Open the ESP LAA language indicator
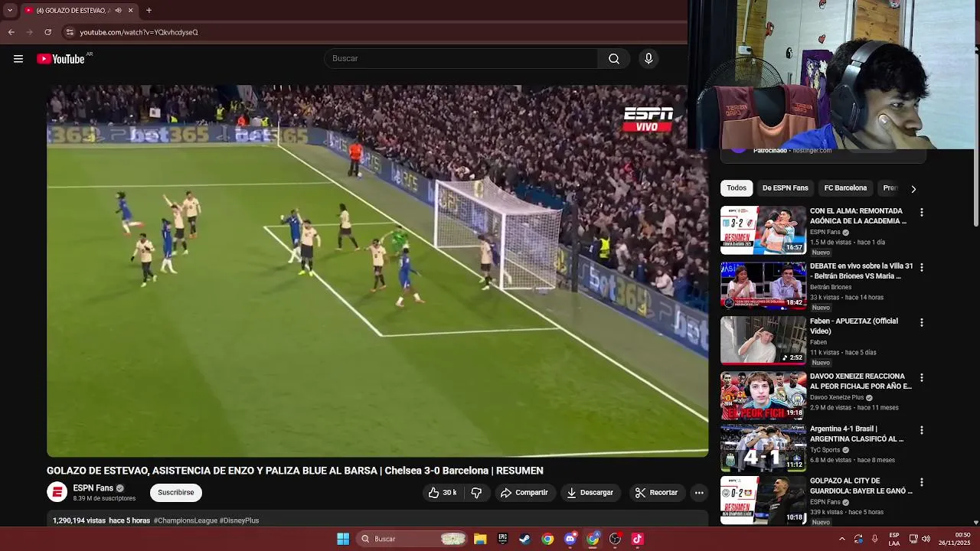 [894, 539]
